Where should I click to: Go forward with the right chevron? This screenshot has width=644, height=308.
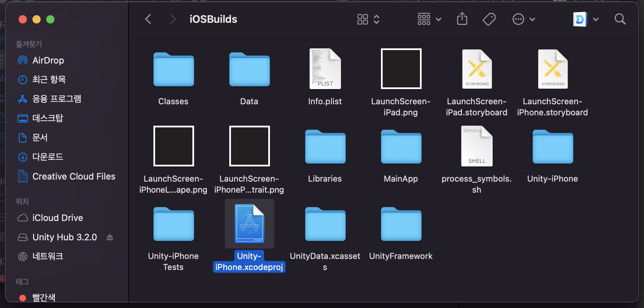coord(173,19)
